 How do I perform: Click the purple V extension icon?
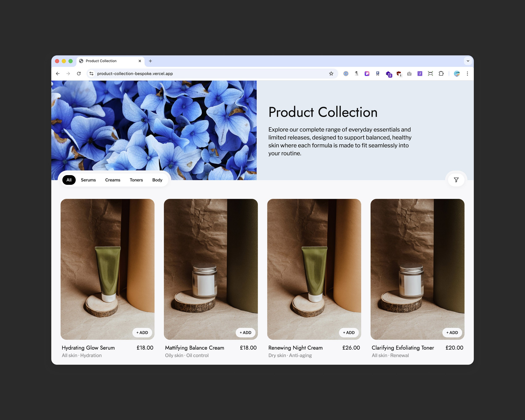[420, 73]
